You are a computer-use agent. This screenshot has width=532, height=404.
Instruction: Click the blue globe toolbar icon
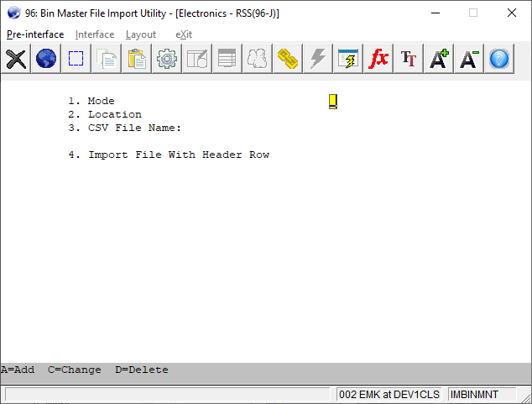46,59
